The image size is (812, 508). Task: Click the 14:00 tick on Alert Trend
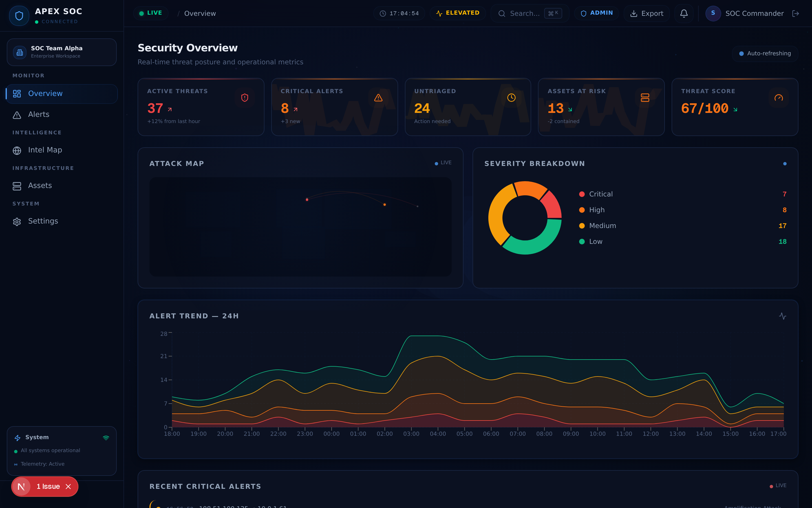[x=704, y=434]
